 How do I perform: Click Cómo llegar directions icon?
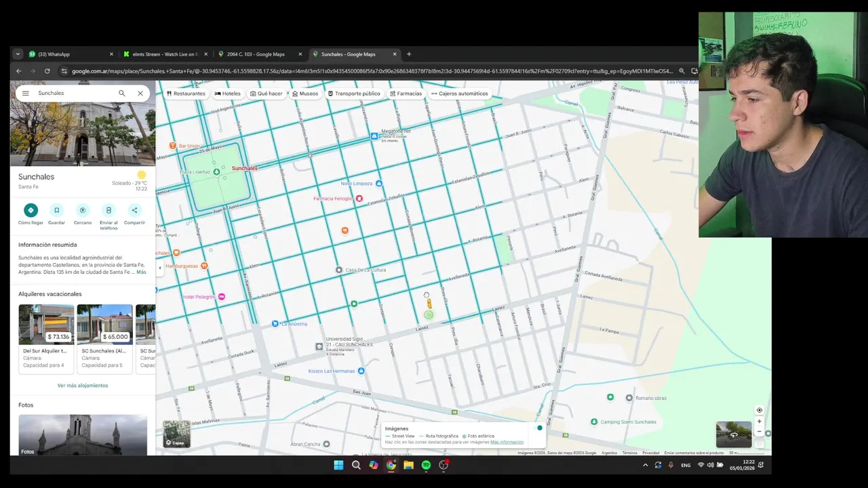click(31, 210)
